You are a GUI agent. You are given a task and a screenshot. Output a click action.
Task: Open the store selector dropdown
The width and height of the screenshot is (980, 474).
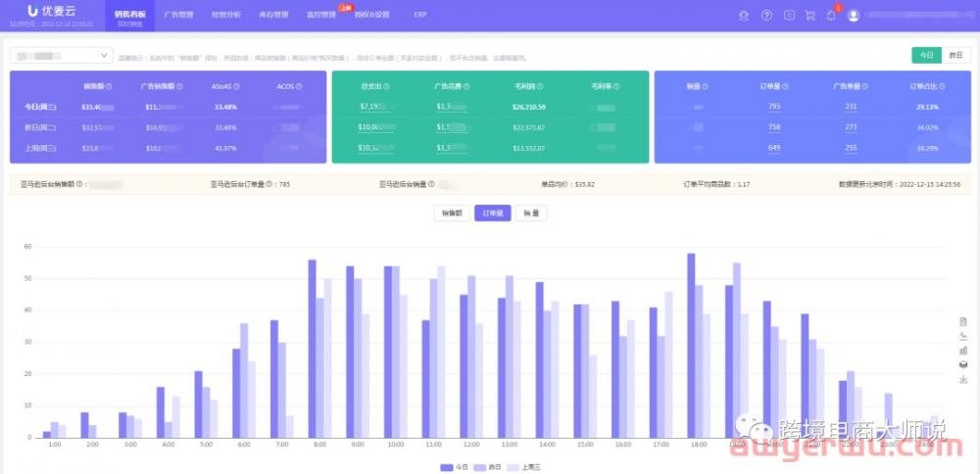point(61,56)
